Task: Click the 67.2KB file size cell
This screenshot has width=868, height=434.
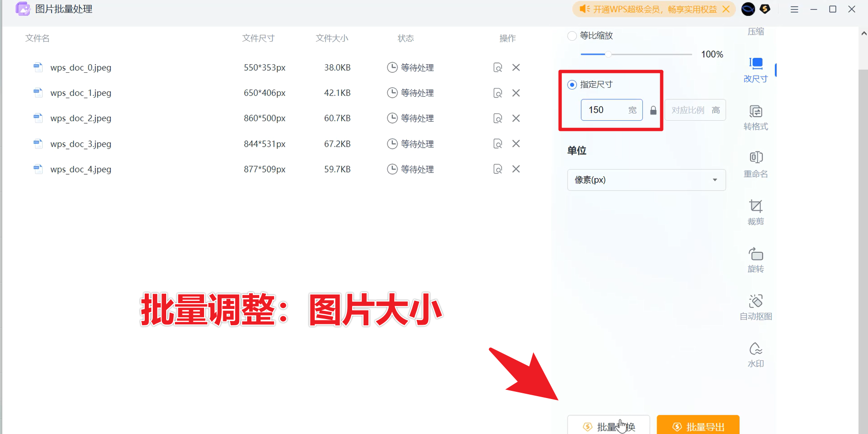Action: [x=337, y=144]
